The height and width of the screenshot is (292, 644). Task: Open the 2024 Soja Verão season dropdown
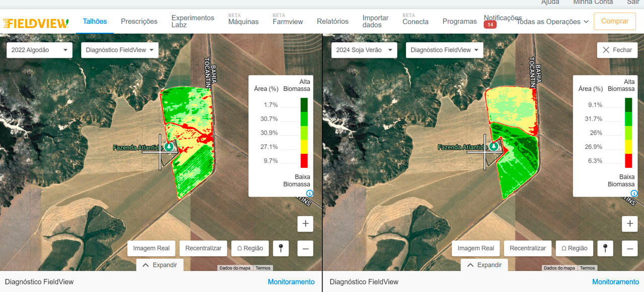pyautogui.click(x=364, y=50)
